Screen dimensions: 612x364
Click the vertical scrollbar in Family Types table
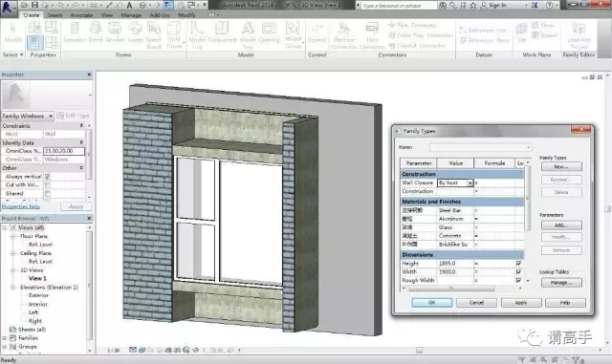(x=528, y=198)
